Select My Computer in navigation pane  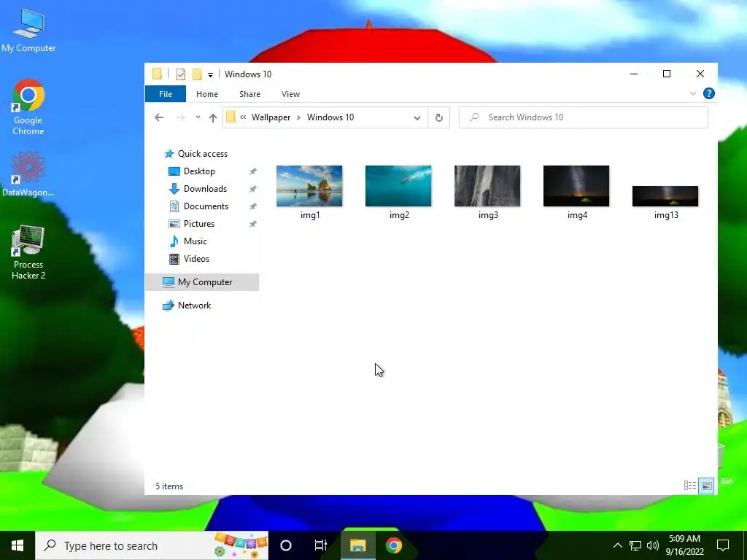pyautogui.click(x=202, y=282)
